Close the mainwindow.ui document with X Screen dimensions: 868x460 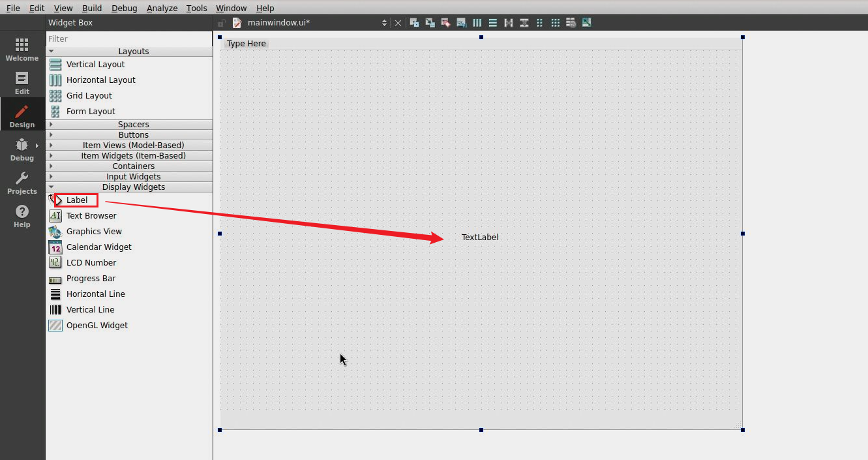click(398, 23)
